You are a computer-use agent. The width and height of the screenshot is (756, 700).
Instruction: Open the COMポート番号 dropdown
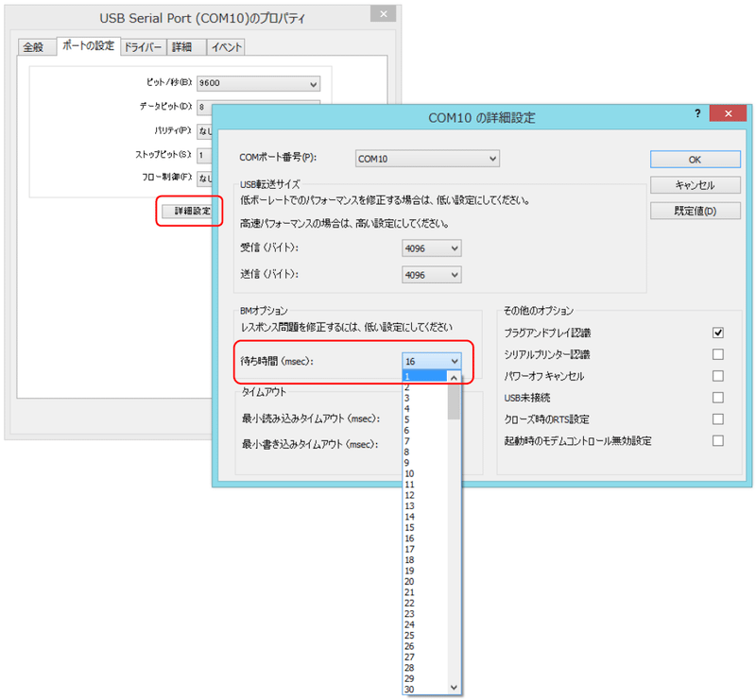(427, 159)
